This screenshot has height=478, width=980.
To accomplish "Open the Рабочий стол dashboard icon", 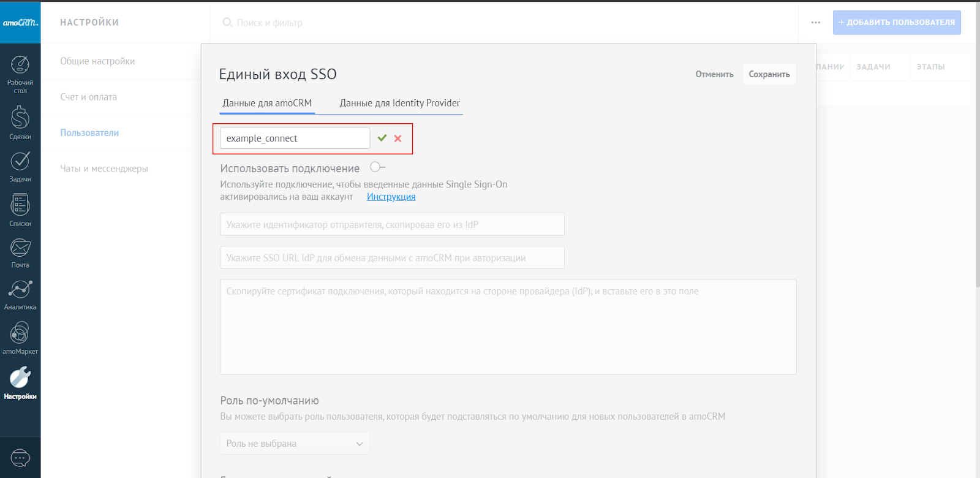I will [x=20, y=65].
